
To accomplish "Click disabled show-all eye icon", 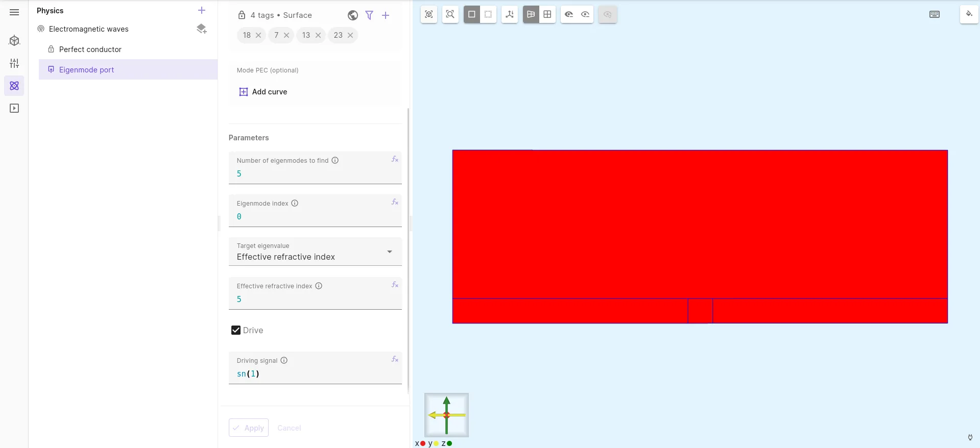I will click(607, 14).
